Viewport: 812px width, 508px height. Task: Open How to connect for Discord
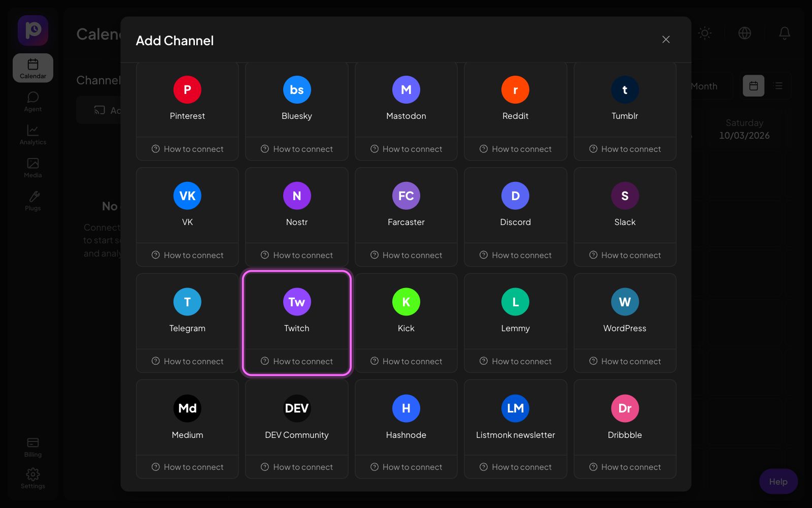[x=516, y=255]
